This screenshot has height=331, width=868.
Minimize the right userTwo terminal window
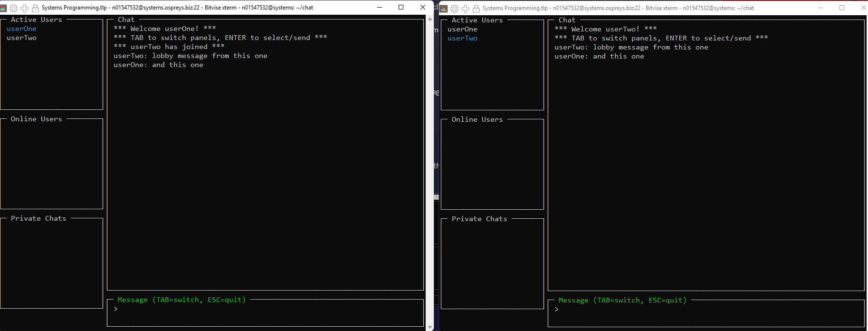[x=820, y=8]
